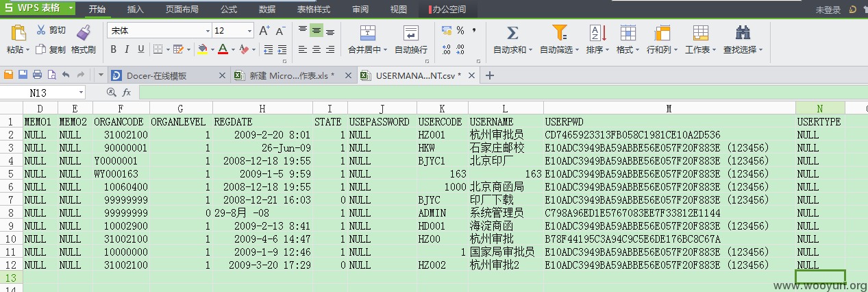
Task: Toggle align right
Action: click(x=330, y=49)
